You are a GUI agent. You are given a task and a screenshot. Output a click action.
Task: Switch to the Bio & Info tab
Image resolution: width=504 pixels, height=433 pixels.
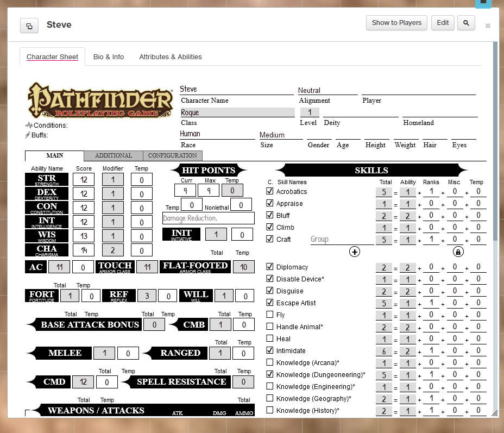[x=109, y=57]
